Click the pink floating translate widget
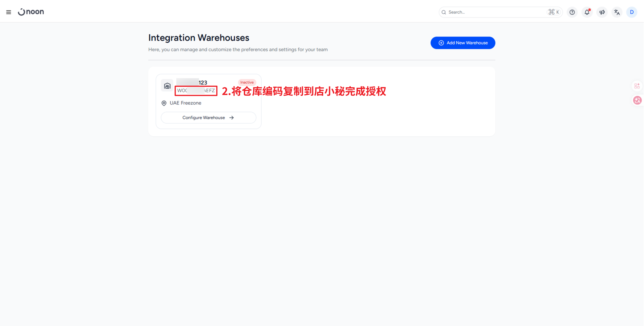644x326 pixels. (637, 100)
